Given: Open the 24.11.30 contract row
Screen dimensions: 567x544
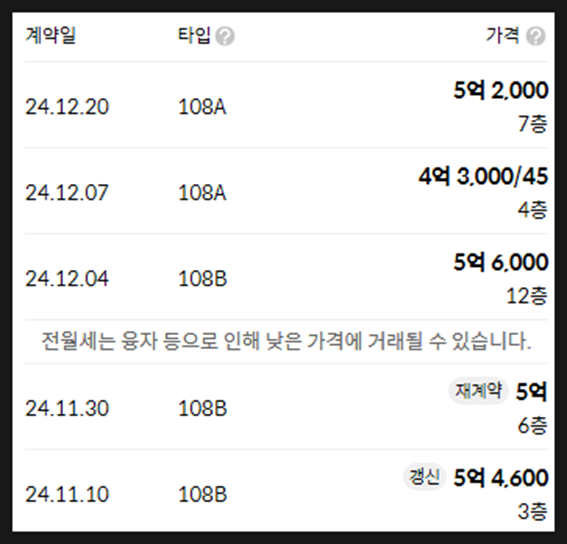Looking at the screenshot, I should (286, 407).
